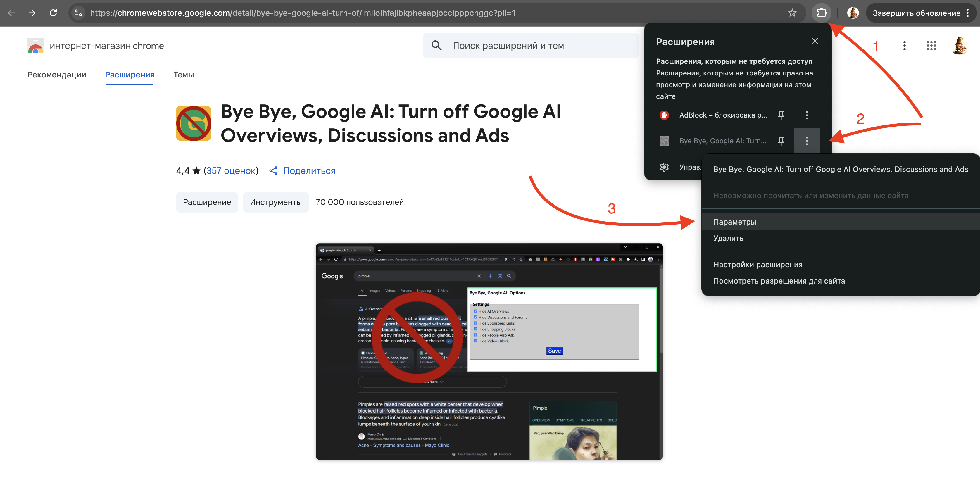980x490 pixels.
Task: Switch to the Темы tab
Action: pyautogui.click(x=183, y=75)
